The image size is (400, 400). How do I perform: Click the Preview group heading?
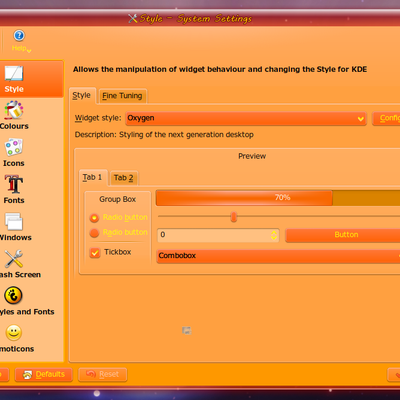(252, 156)
